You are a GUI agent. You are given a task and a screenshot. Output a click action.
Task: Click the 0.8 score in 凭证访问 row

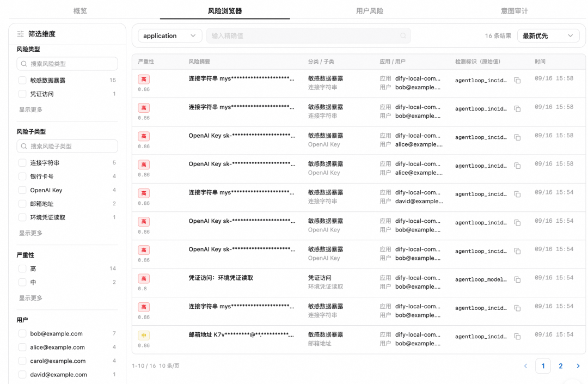pyautogui.click(x=142, y=289)
